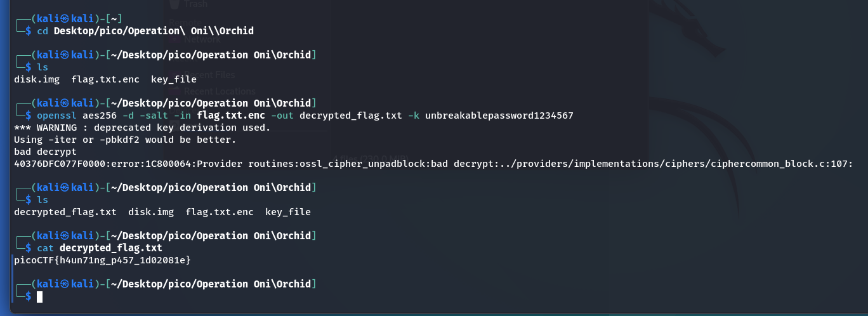Open Recent Locations in the background sidebar

[220, 91]
